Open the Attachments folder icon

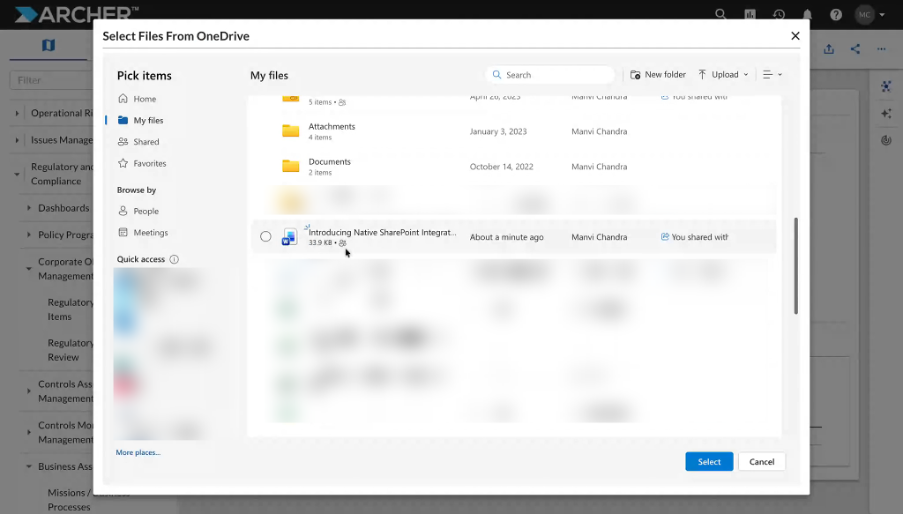pyautogui.click(x=291, y=131)
